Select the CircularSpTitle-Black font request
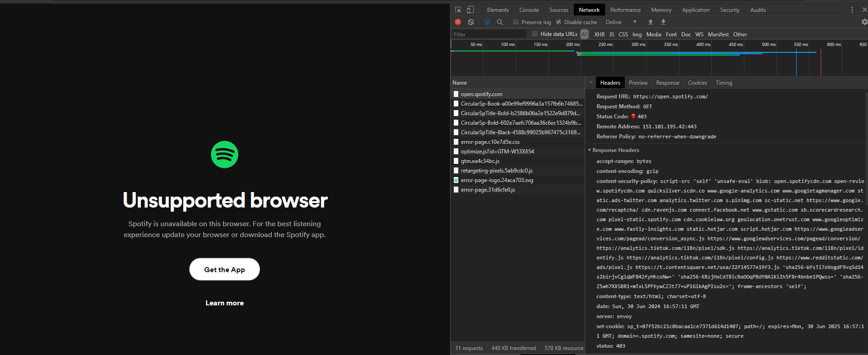The image size is (868, 355). point(517,132)
